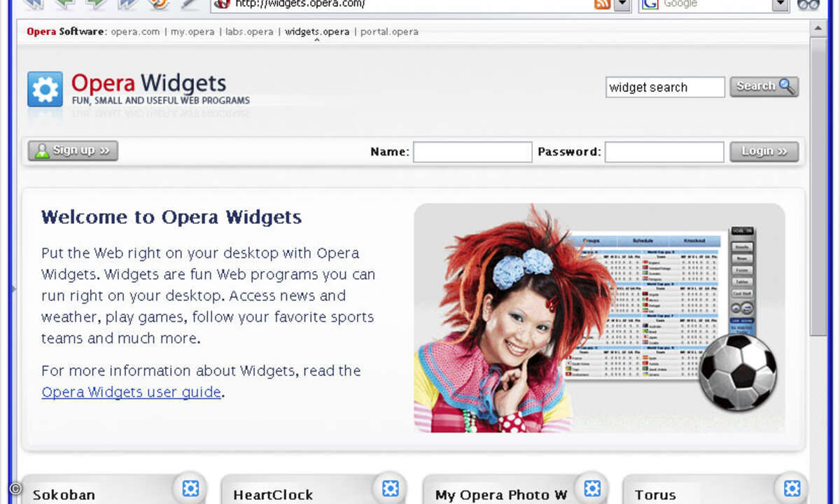Go forward with the green right arrow
Viewport: 840px width, 504px height.
point(97,3)
